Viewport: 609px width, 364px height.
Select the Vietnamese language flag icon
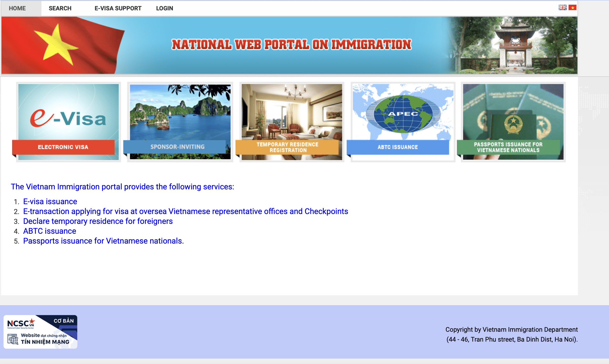point(573,8)
